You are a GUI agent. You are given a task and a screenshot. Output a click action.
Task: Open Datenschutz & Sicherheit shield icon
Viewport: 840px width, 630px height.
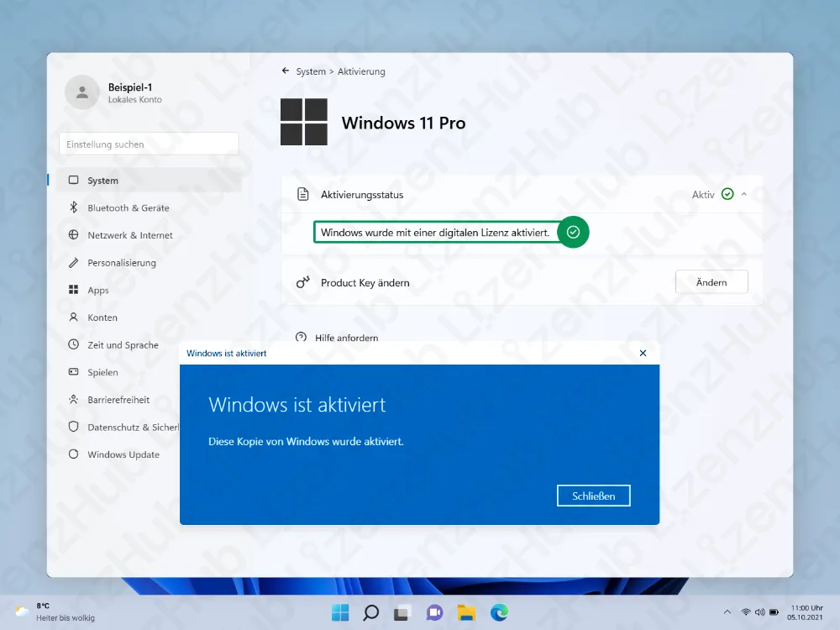click(x=75, y=427)
